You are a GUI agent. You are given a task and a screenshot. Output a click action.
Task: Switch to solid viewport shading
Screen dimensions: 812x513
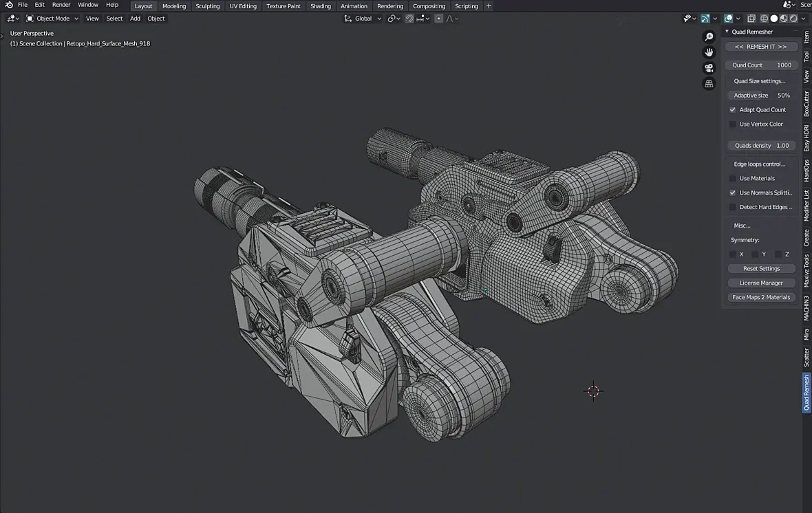(x=774, y=19)
